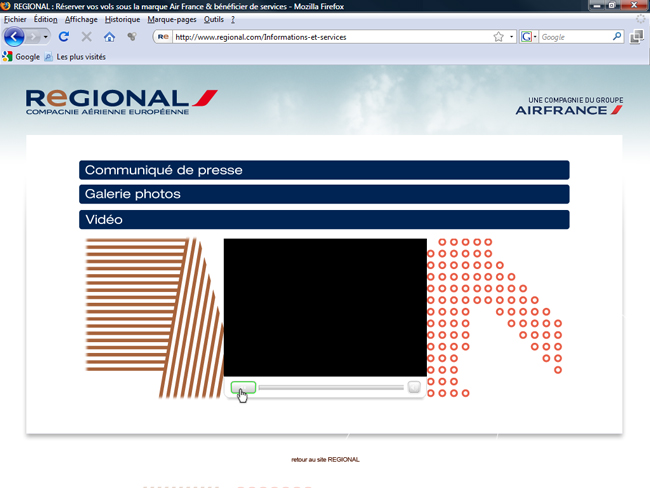Screen dimensions: 650x488
Task: Click the icon right of search box
Action: pyautogui.click(x=636, y=37)
